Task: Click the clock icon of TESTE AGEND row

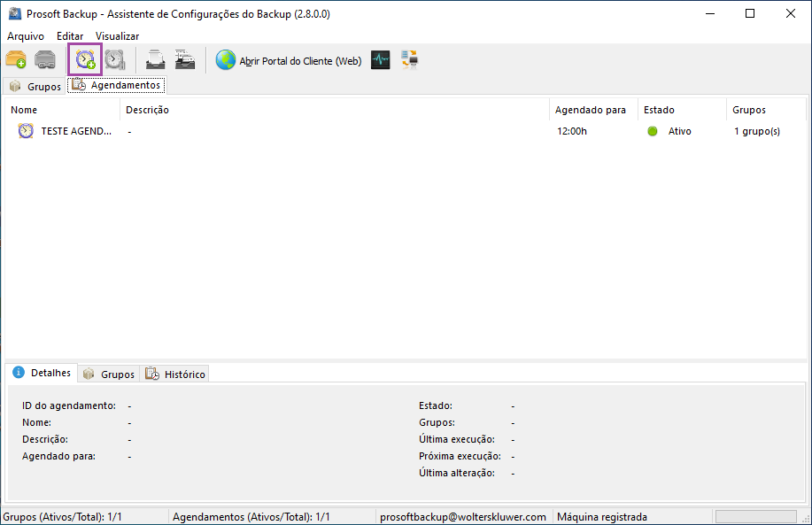Action: 26,131
